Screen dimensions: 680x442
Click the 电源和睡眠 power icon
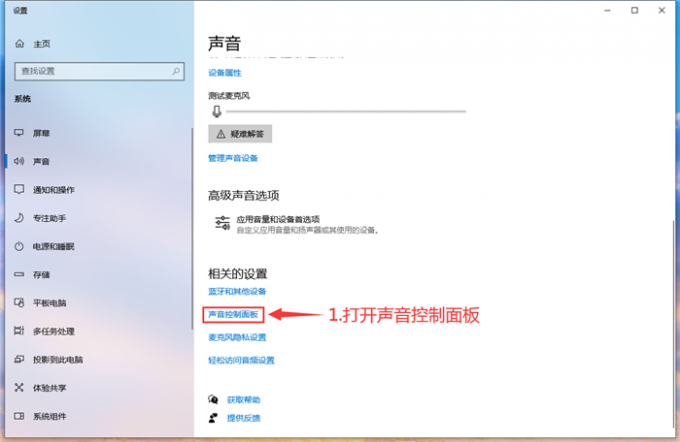[x=19, y=246]
